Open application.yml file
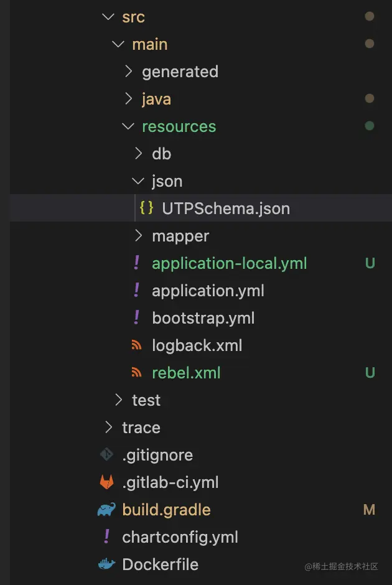 coord(208,291)
